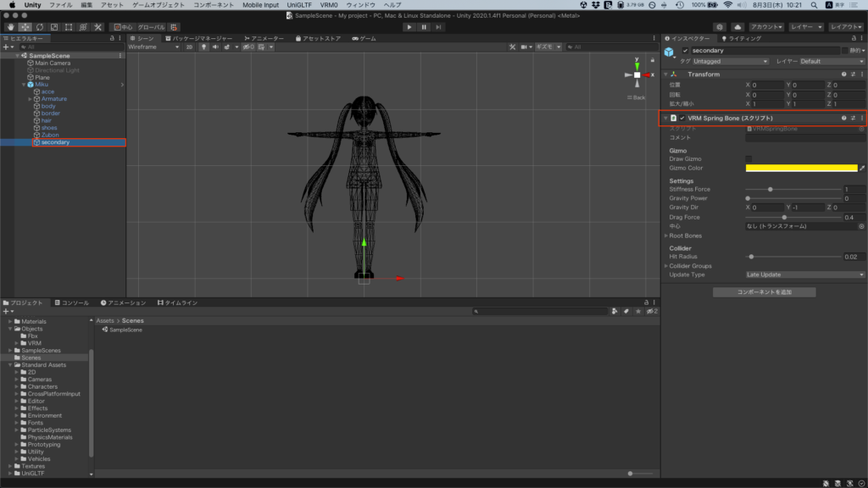This screenshot has height=488, width=868.
Task: Click Gizmo Color eyedropper icon
Action: 862,168
